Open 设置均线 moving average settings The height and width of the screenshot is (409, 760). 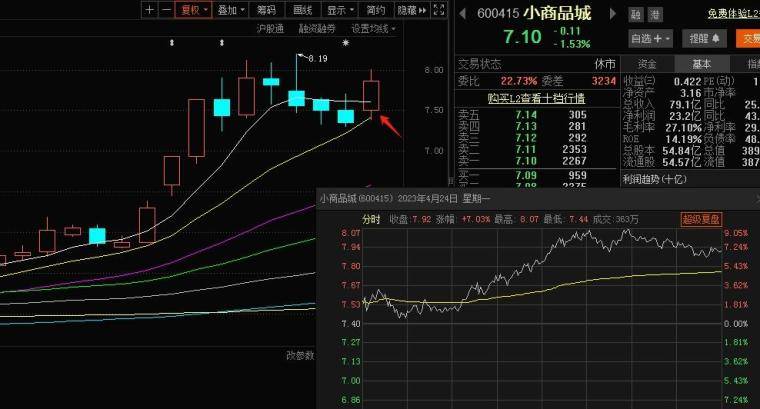[373, 29]
